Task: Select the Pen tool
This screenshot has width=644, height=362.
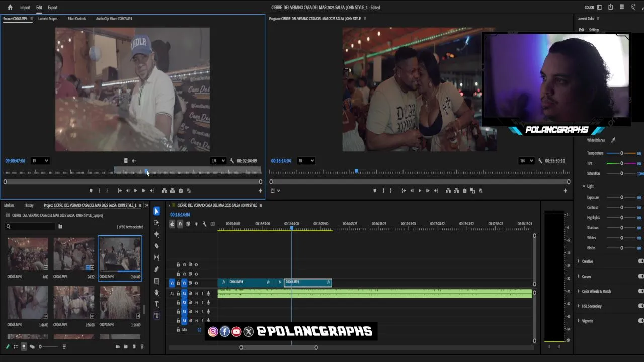Action: click(156, 269)
